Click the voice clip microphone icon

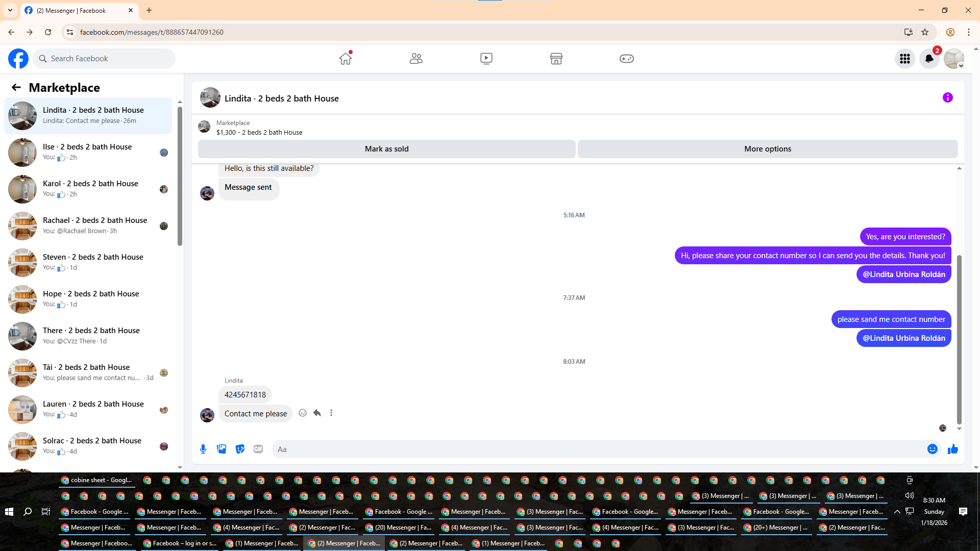click(x=203, y=449)
